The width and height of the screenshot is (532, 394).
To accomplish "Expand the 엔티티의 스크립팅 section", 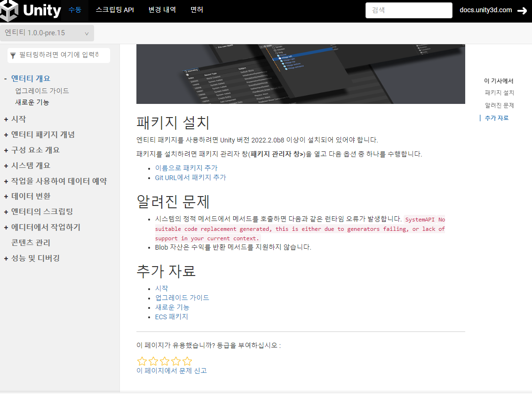I will tap(6, 212).
